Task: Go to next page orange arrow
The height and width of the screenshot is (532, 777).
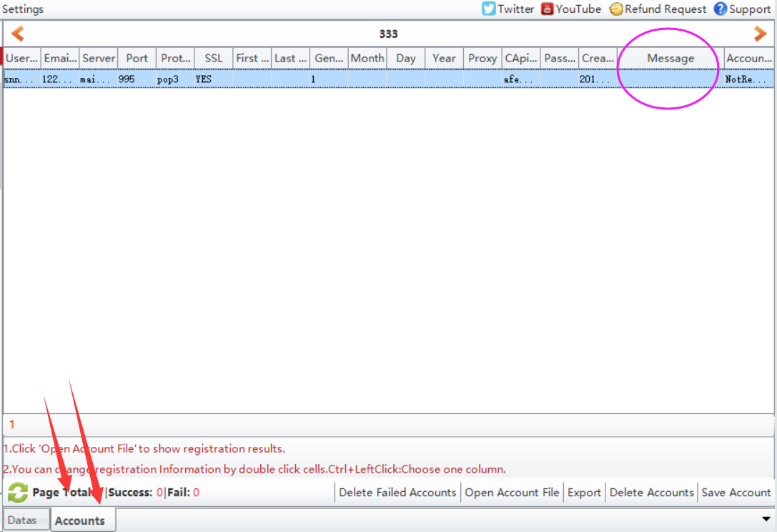Action: pyautogui.click(x=760, y=34)
